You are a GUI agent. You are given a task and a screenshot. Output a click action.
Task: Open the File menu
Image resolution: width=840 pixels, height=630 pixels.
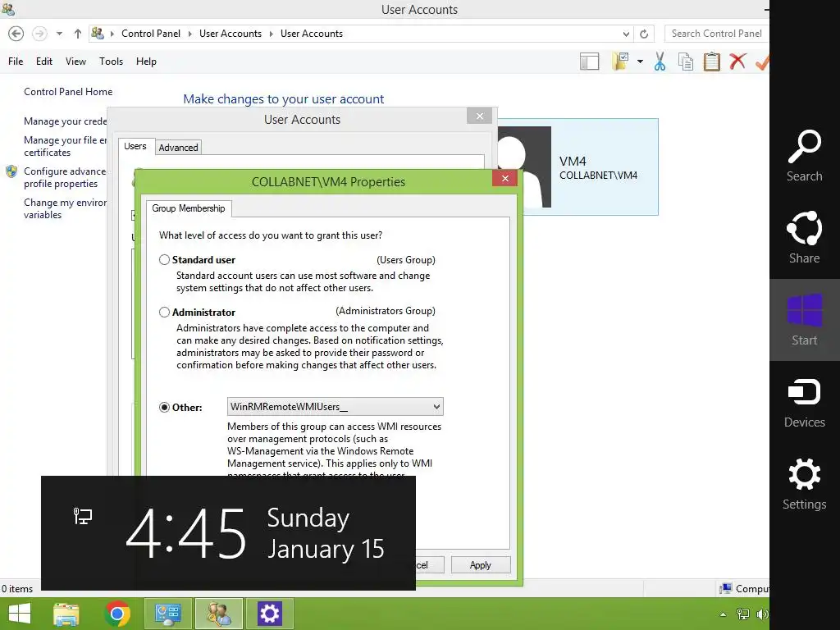(16, 62)
